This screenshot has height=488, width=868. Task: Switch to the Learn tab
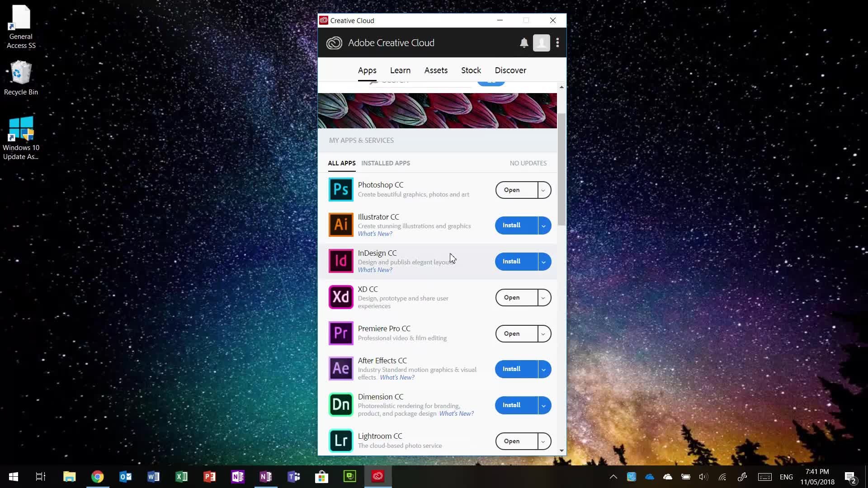click(x=400, y=70)
